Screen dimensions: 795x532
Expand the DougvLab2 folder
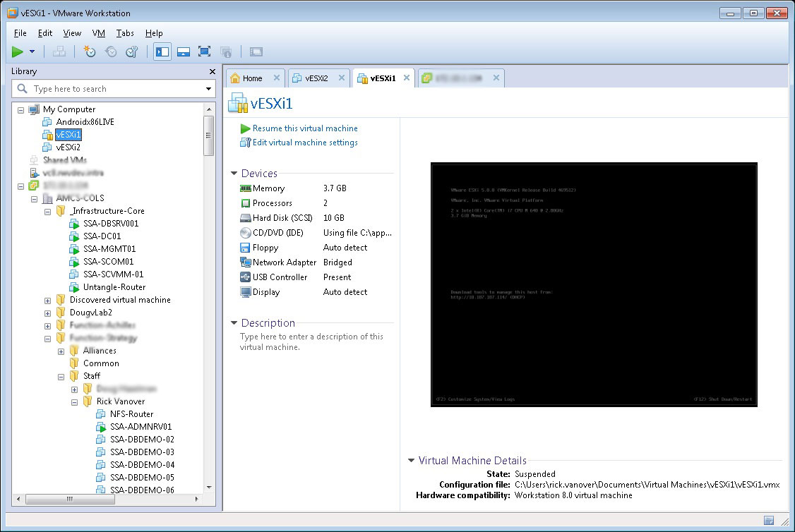coord(48,313)
